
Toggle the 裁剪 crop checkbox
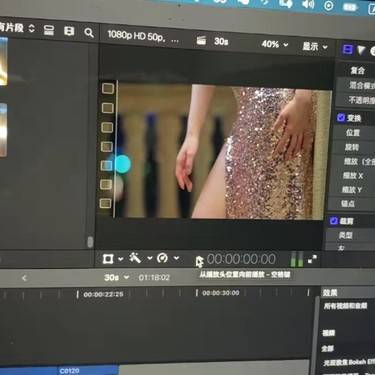click(334, 221)
